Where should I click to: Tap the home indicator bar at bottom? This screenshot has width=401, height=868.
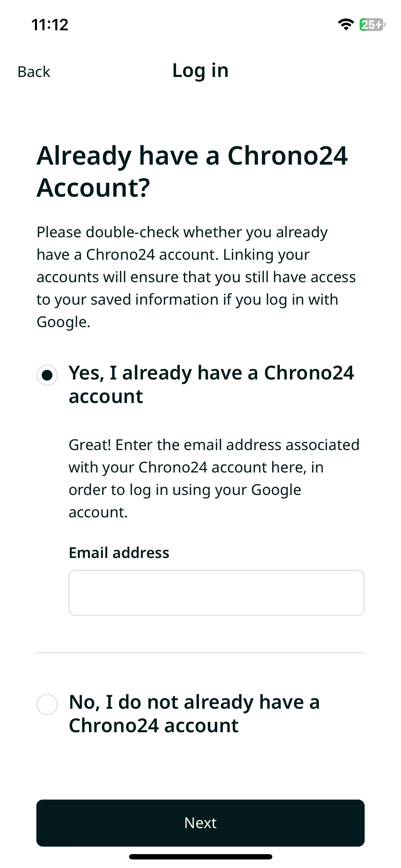pyautogui.click(x=200, y=857)
